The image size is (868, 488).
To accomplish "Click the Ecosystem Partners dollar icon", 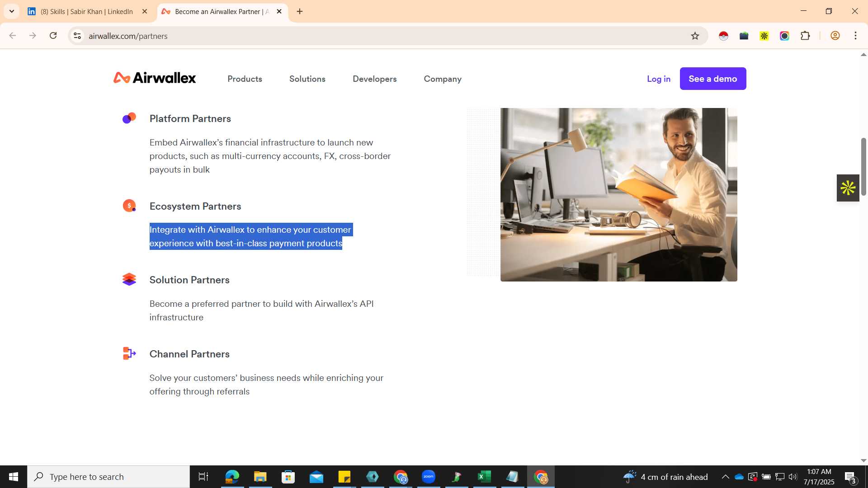I will (x=129, y=206).
